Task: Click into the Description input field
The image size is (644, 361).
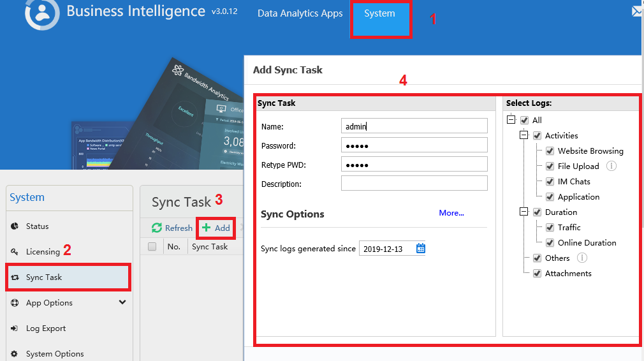Action: coord(414,183)
